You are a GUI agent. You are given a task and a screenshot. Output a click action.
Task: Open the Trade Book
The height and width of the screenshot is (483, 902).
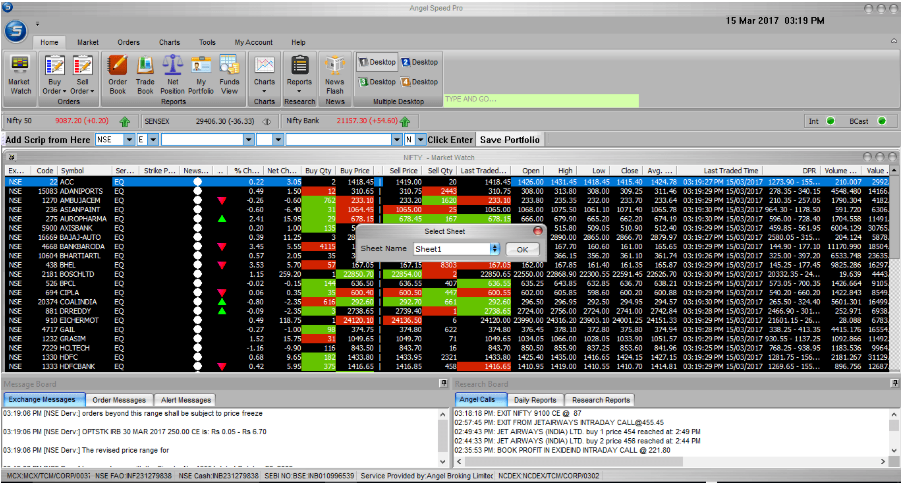pos(145,75)
